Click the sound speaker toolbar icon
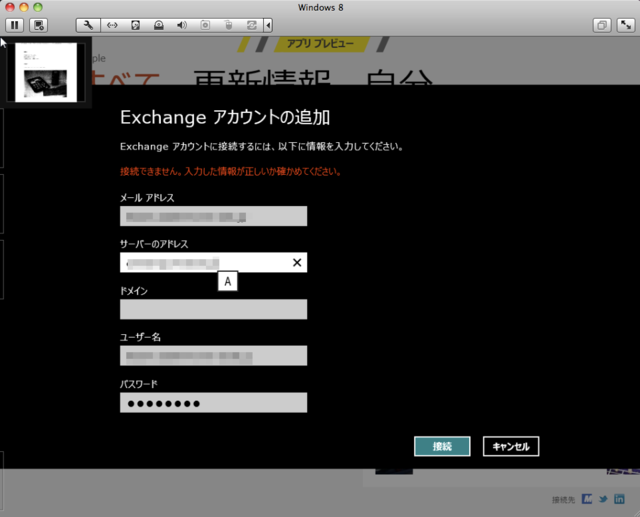Viewport: 640px width, 517px height. 182,25
